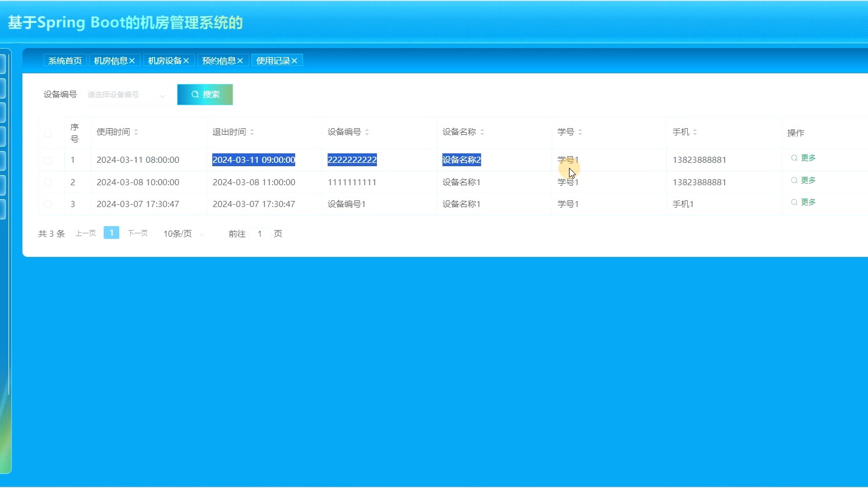This screenshot has height=488, width=868.
Task: Open 系统首页 tab
Action: click(65, 60)
